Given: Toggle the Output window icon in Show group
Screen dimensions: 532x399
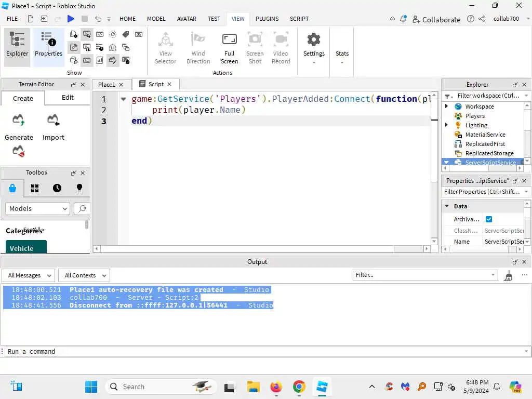Looking at the screenshot, I should pos(87,34).
